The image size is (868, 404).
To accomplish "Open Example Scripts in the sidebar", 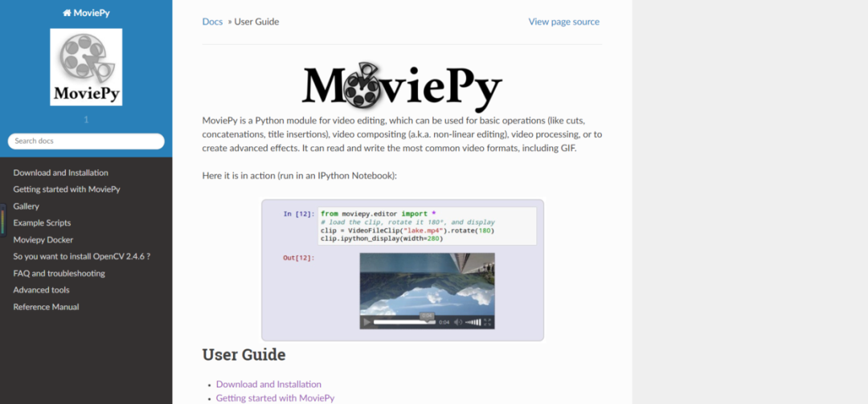I will point(42,223).
